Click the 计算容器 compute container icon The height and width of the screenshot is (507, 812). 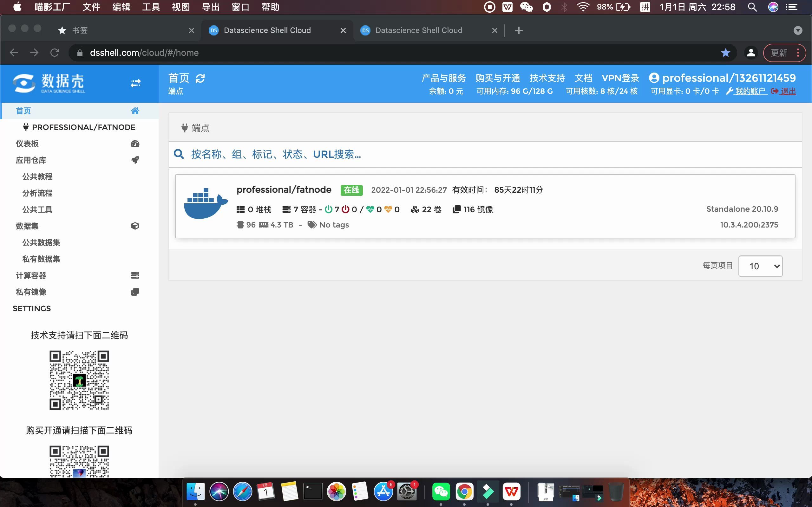[136, 275]
